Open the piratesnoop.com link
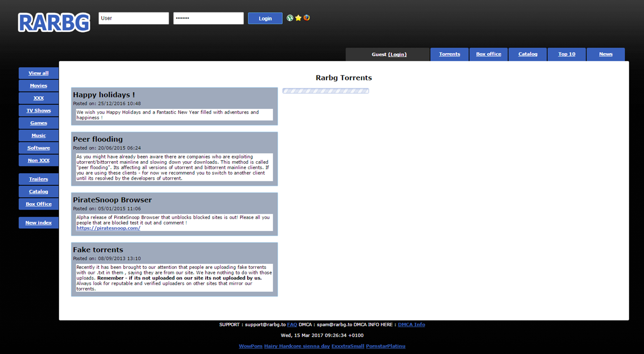644x354 pixels. coord(108,228)
